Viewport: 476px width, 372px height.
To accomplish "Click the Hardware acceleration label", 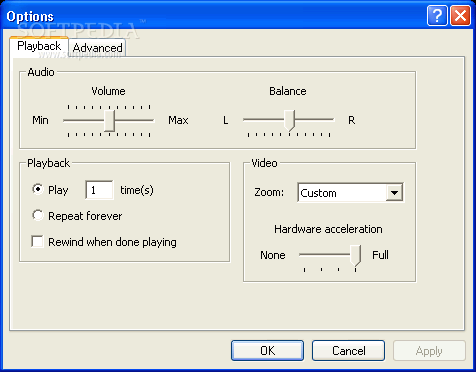I will click(328, 229).
